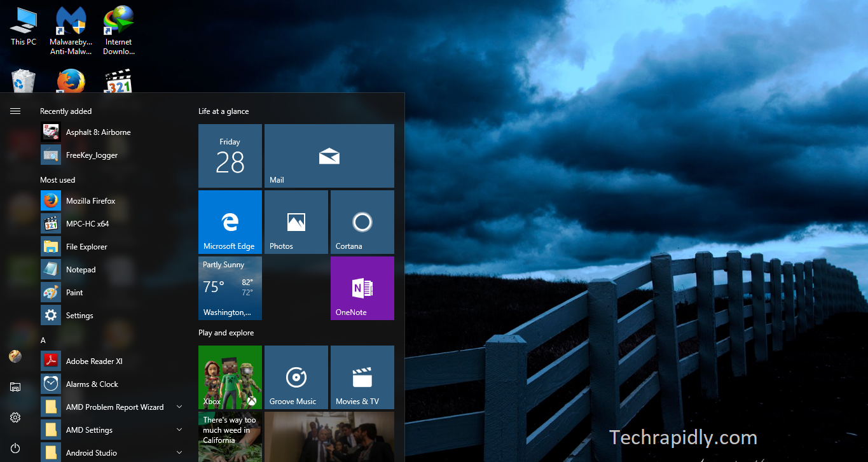Open the Mail tile
Image resolution: width=868 pixels, height=462 pixels.
[x=329, y=156]
